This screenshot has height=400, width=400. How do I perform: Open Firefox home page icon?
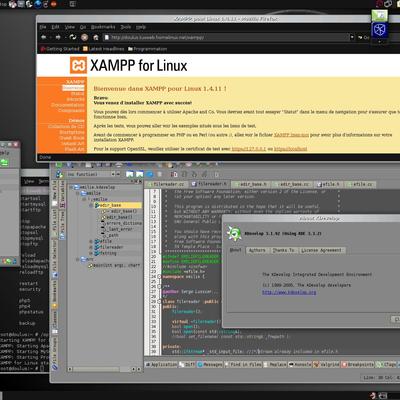pyautogui.click(x=96, y=37)
